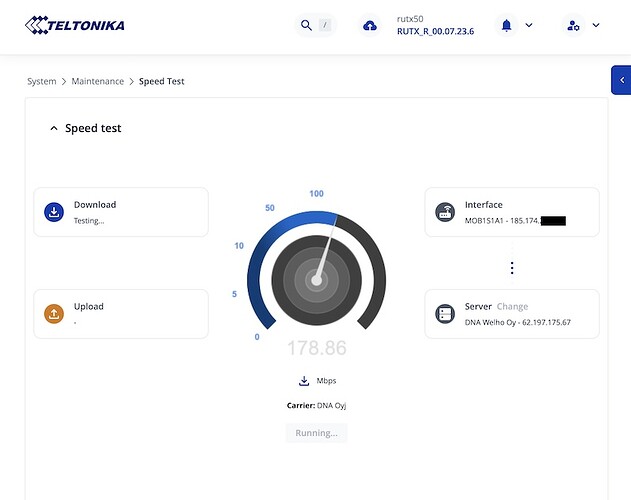Screen dimensions: 631x500
Task: Click the three dots between Interface and Server
Action: tap(512, 268)
